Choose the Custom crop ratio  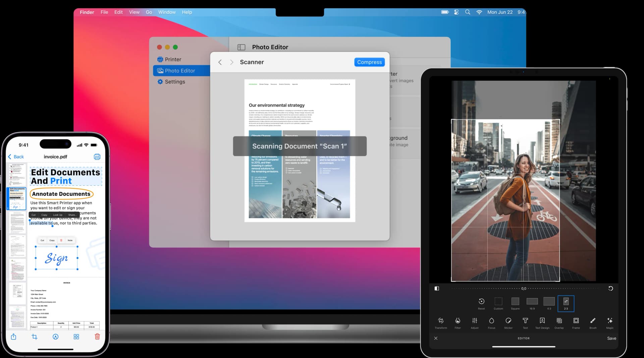[498, 303]
